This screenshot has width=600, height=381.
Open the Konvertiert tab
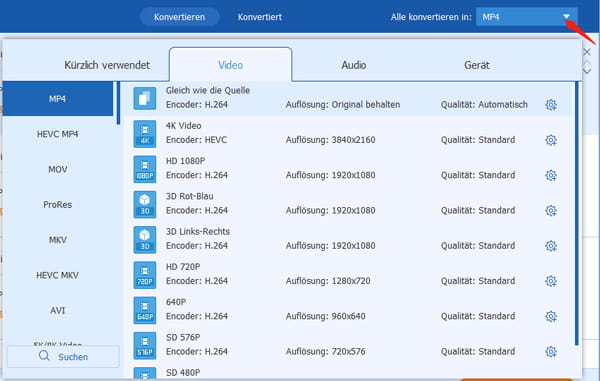(x=260, y=17)
